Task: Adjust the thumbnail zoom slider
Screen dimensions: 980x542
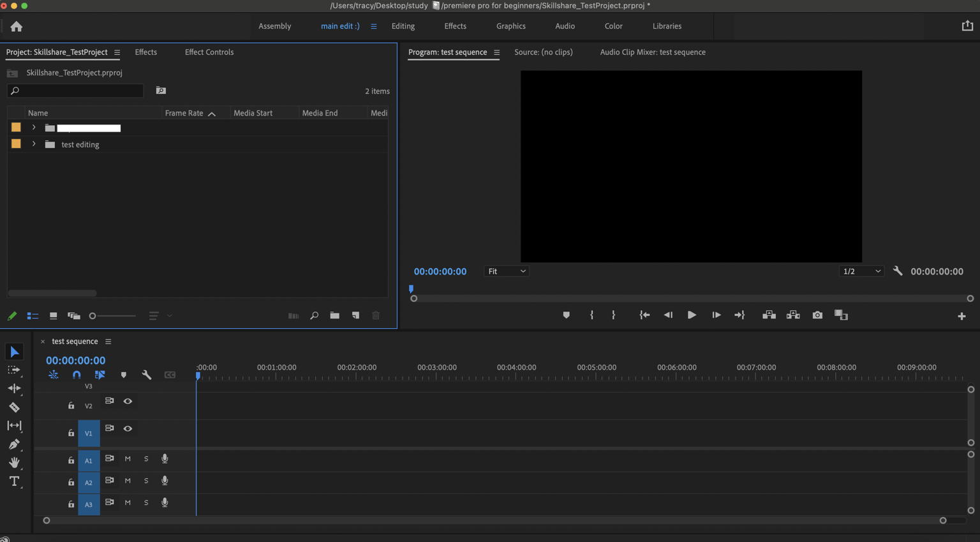Action: pos(112,316)
